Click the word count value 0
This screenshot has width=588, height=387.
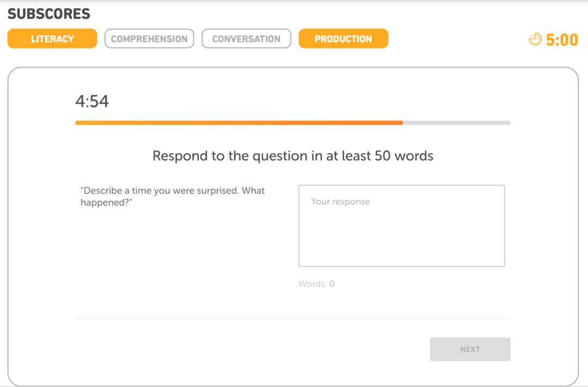coord(332,284)
